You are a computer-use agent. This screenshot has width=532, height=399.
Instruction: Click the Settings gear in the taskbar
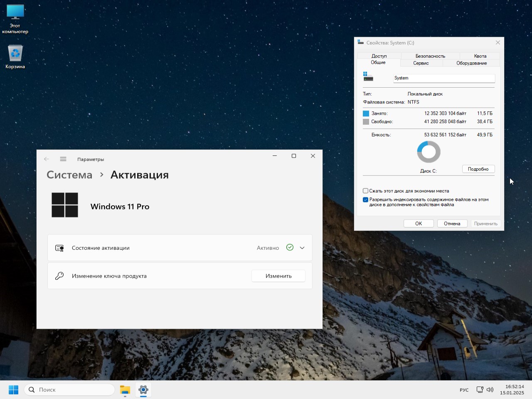143,389
